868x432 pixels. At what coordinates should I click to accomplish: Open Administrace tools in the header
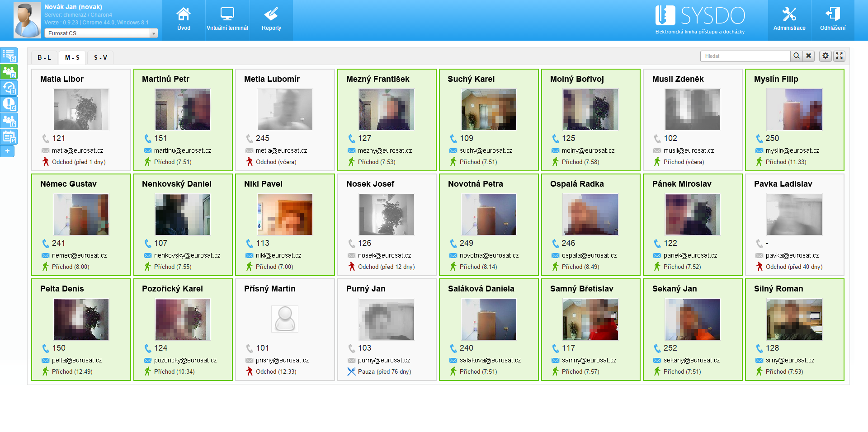[789, 20]
